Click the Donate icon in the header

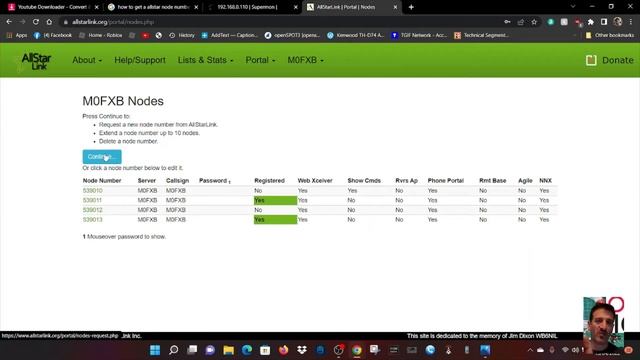(591, 60)
